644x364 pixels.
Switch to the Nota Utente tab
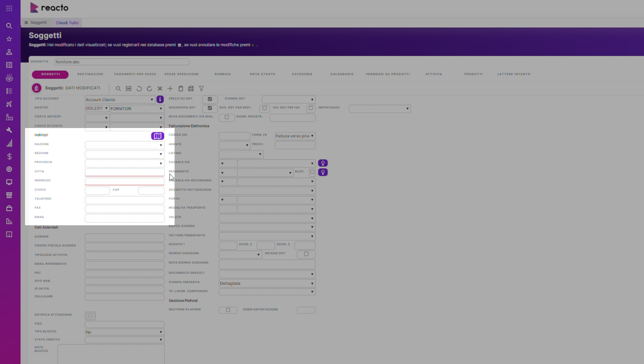[262, 74]
